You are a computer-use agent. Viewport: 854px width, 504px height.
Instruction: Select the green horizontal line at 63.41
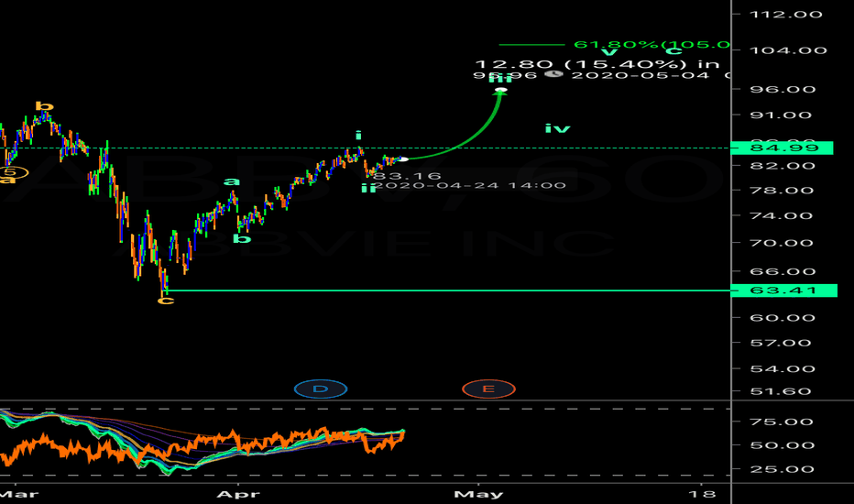[x=446, y=290]
